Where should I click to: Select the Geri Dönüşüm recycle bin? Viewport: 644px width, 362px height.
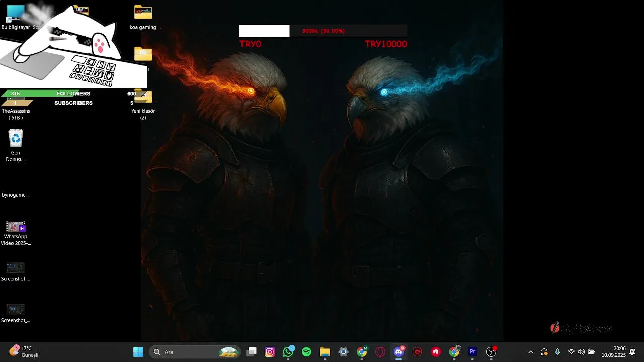click(x=16, y=146)
